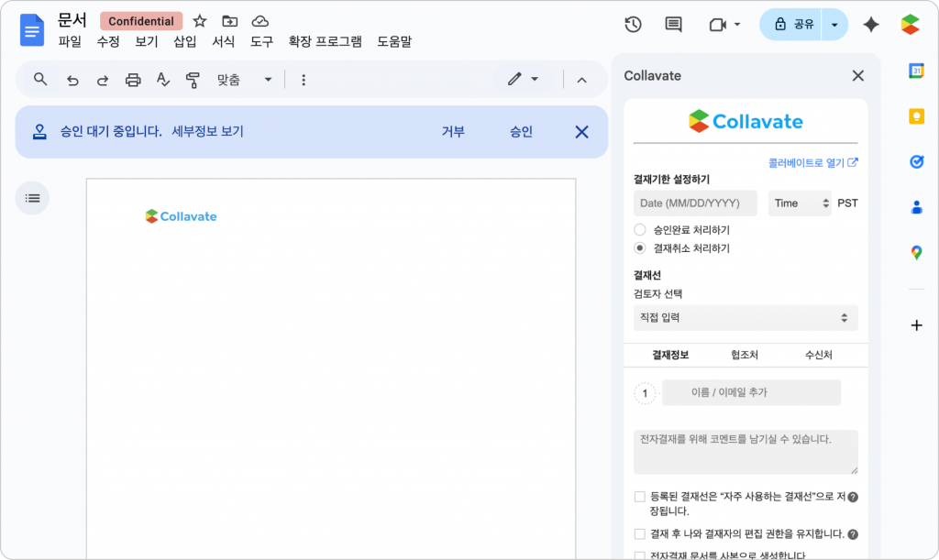Click the print icon in toolbar
This screenshot has width=939, height=560.
tap(133, 80)
